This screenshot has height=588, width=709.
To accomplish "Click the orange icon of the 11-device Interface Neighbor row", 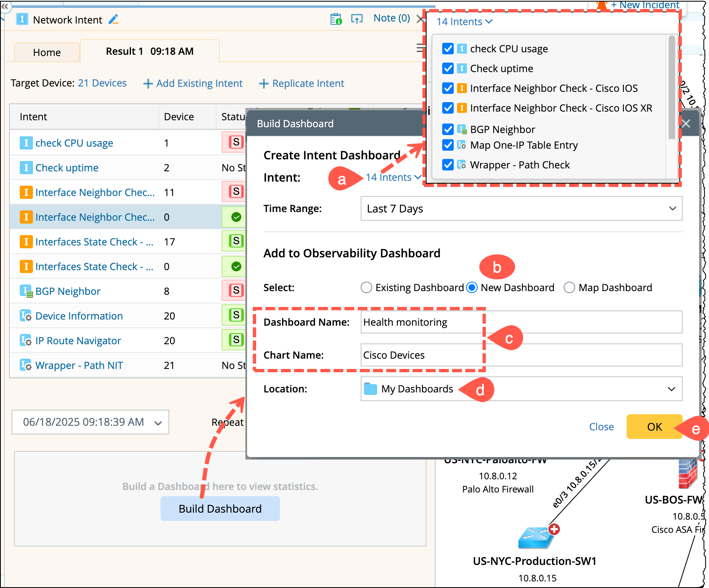I will click(x=26, y=192).
